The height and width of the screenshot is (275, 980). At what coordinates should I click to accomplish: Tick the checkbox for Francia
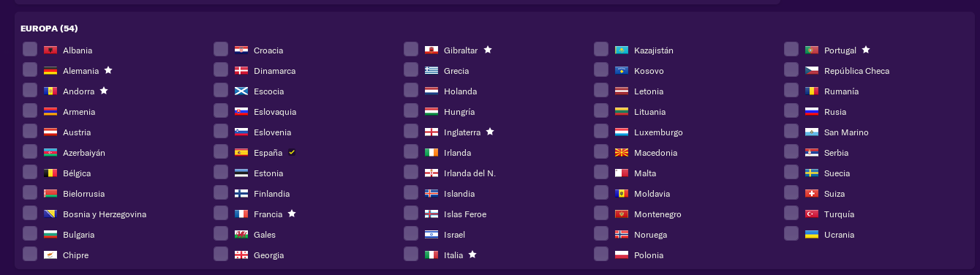[221, 213]
